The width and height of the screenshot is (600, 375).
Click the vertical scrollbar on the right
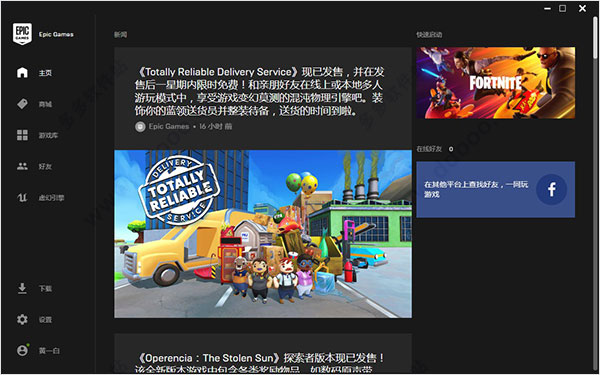coord(595,38)
